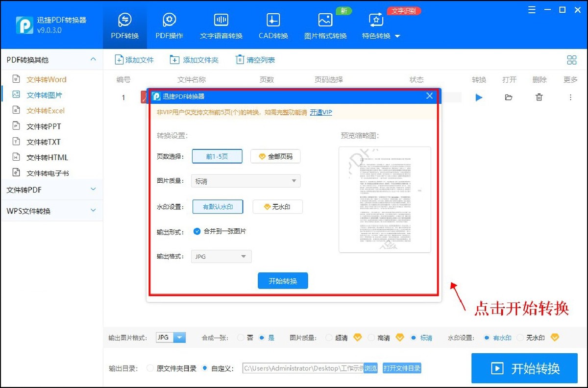This screenshot has width=588, height=388.
Task: Clear the list with 清空列表
Action: pos(255,59)
